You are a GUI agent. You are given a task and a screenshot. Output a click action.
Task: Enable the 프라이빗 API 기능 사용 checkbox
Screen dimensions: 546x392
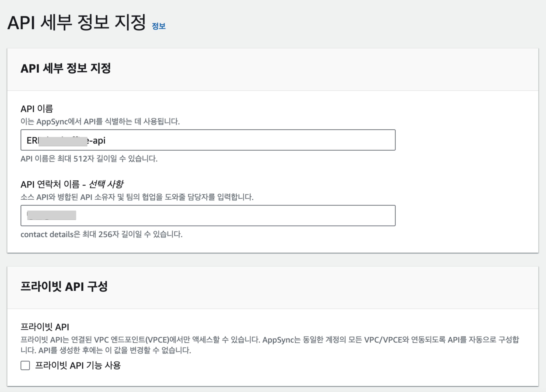pyautogui.click(x=25, y=365)
